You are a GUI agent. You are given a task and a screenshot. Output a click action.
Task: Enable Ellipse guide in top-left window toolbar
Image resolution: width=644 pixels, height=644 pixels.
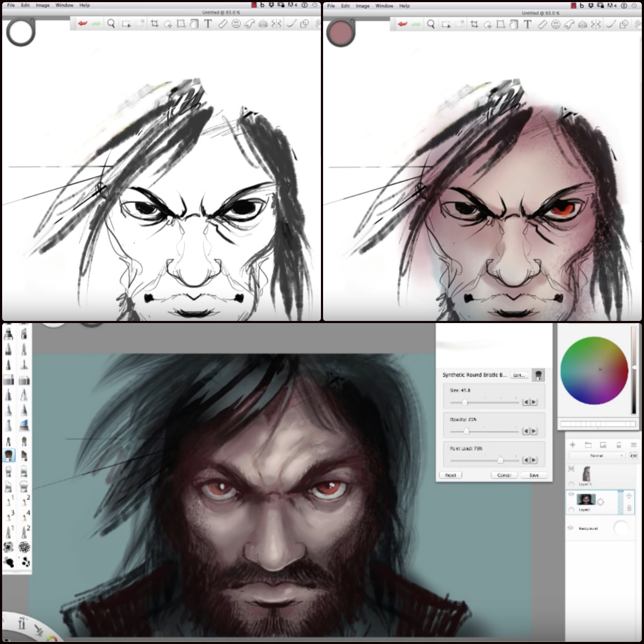tap(236, 24)
